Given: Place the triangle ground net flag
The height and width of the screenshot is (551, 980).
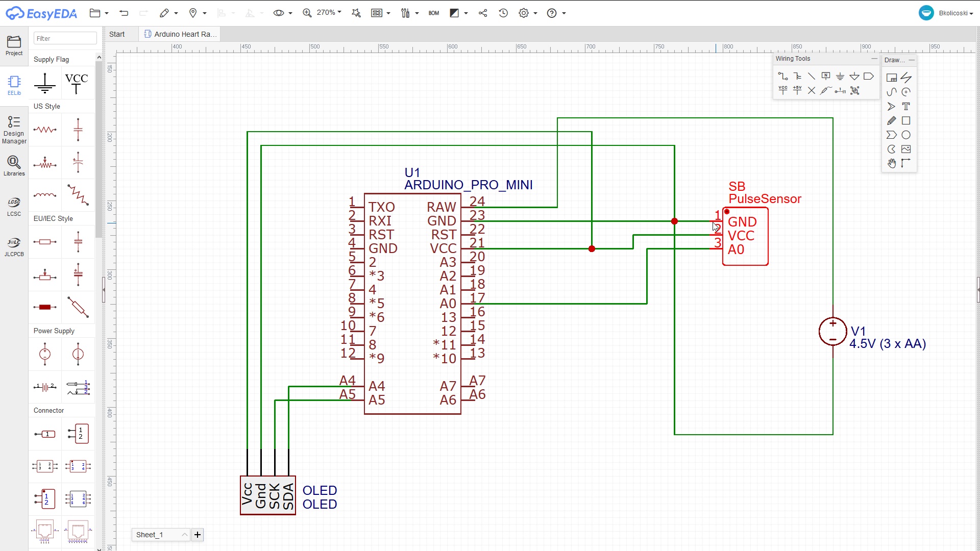Looking at the screenshot, I should 854,77.
